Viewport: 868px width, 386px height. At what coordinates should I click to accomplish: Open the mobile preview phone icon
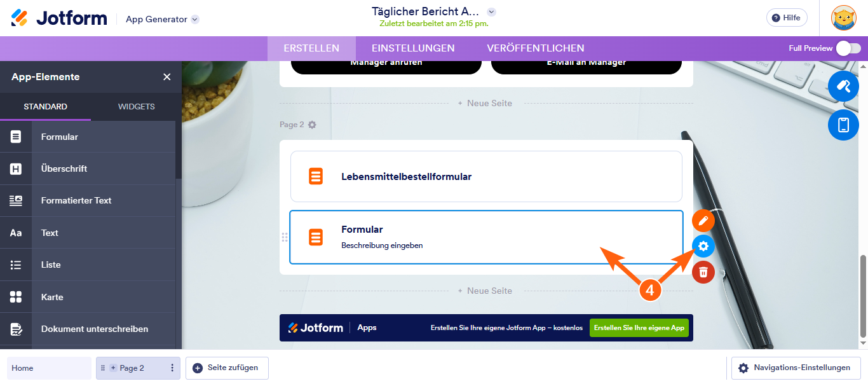pos(844,125)
